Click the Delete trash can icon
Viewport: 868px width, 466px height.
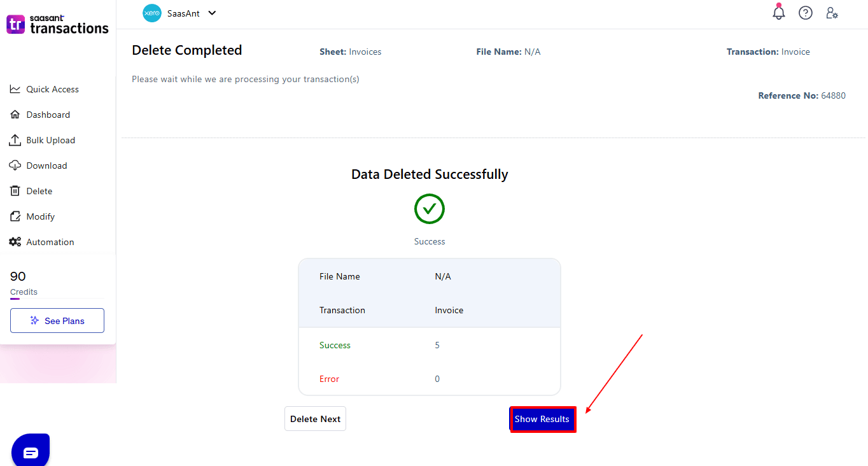coord(15,191)
